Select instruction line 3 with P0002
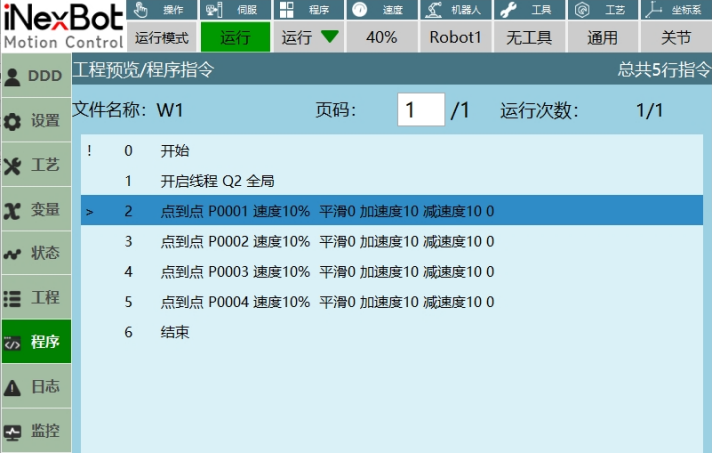Screen dimensions: 712x453 point(390,241)
